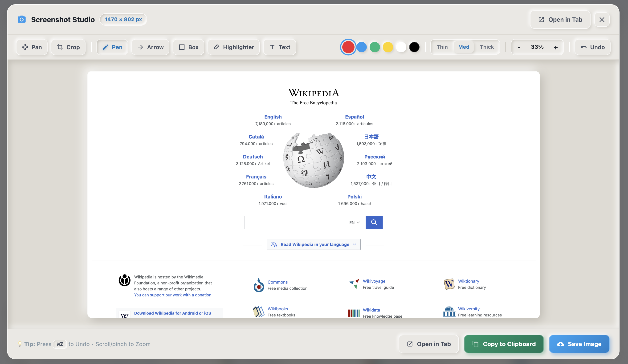Open the Italiano Wikipedia link
The image size is (628, 364).
(x=273, y=197)
